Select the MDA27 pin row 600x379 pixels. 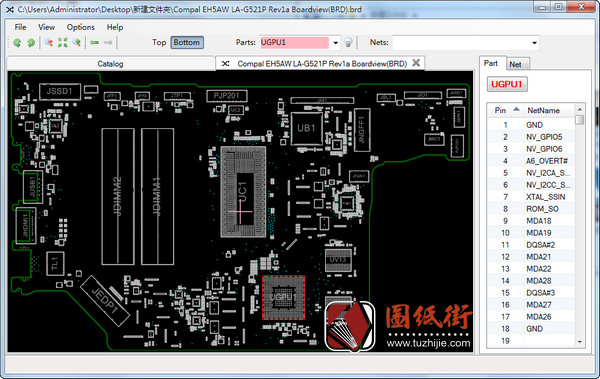pyautogui.click(x=531, y=305)
